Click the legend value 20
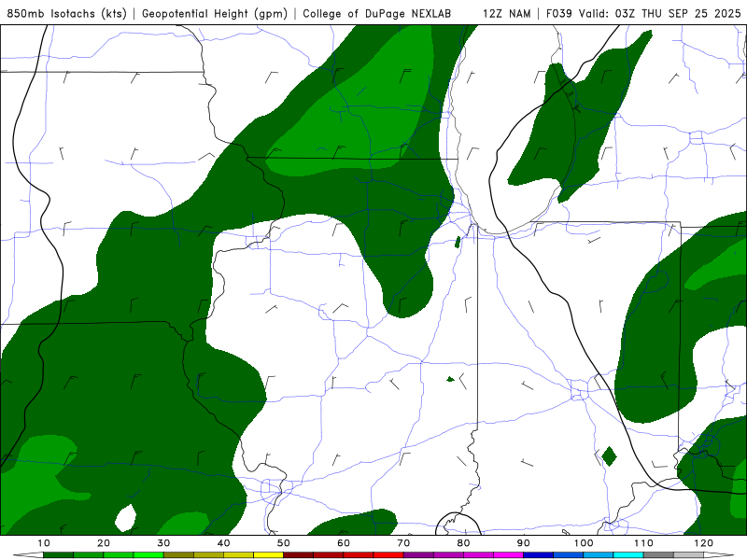The height and width of the screenshot is (560, 747). tap(104, 543)
